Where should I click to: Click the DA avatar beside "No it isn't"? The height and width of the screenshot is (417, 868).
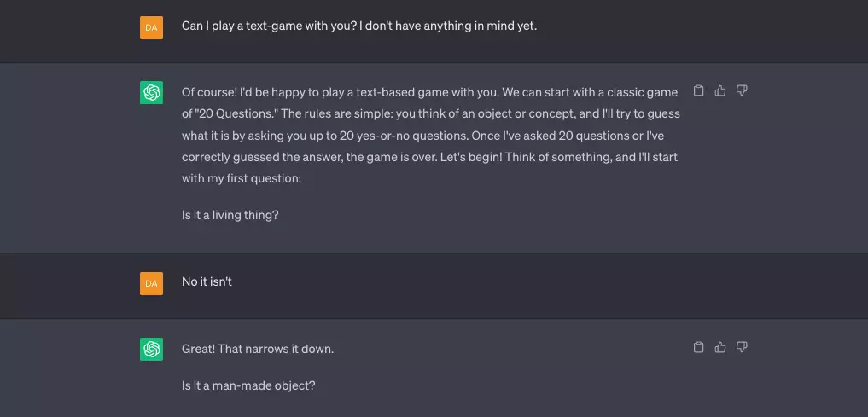[x=151, y=283]
